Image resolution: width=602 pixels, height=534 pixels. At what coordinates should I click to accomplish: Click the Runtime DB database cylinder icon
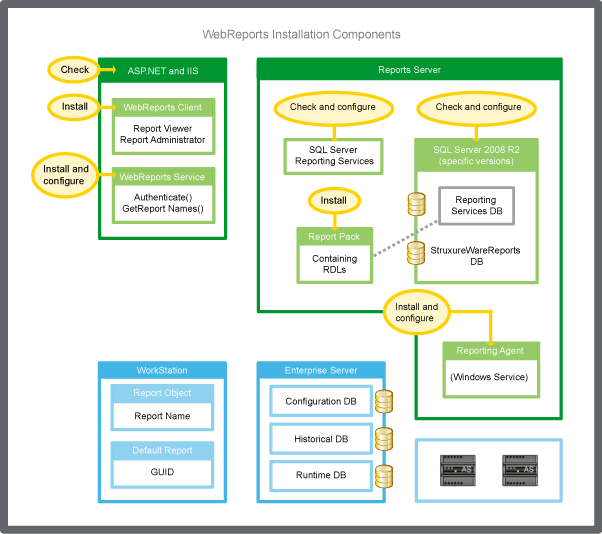382,476
